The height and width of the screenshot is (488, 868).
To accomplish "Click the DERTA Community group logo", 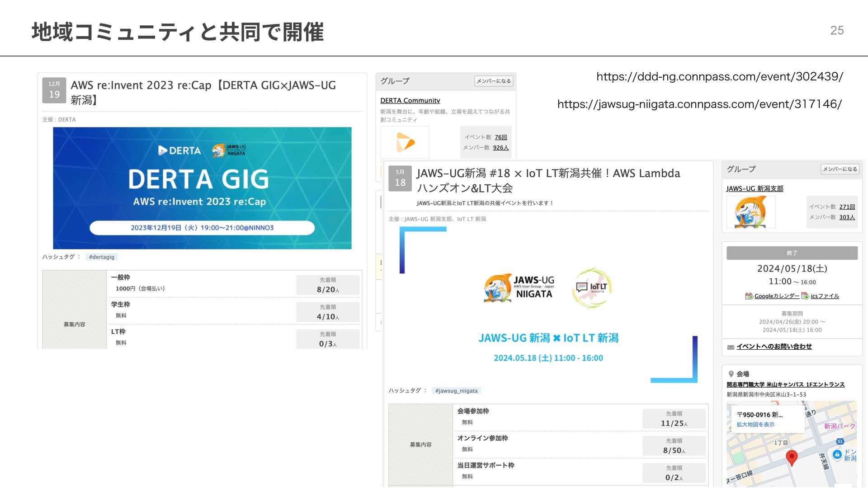I will [405, 142].
